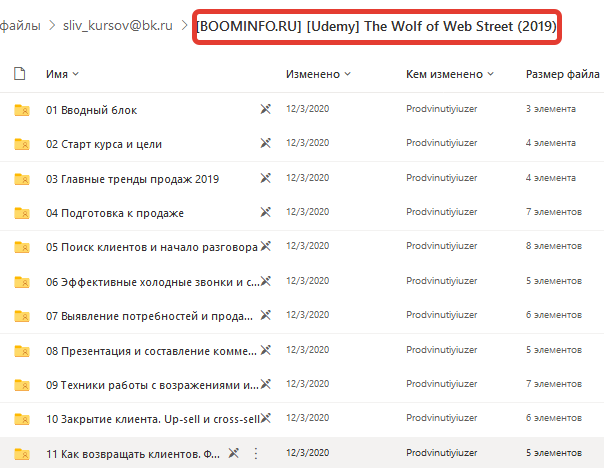This screenshot has width=604, height=468.
Task: Click sharing icon in 09 Техники работы row
Action: tap(265, 384)
